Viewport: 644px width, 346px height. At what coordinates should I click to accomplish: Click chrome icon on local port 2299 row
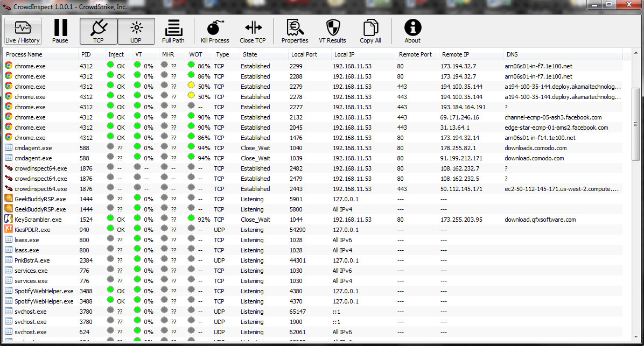9,66
